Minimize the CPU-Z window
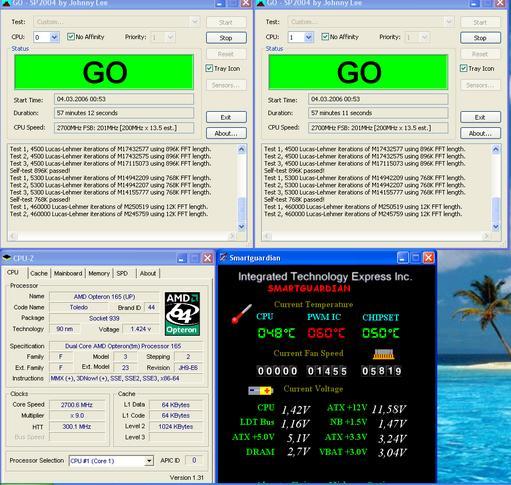 point(181,258)
